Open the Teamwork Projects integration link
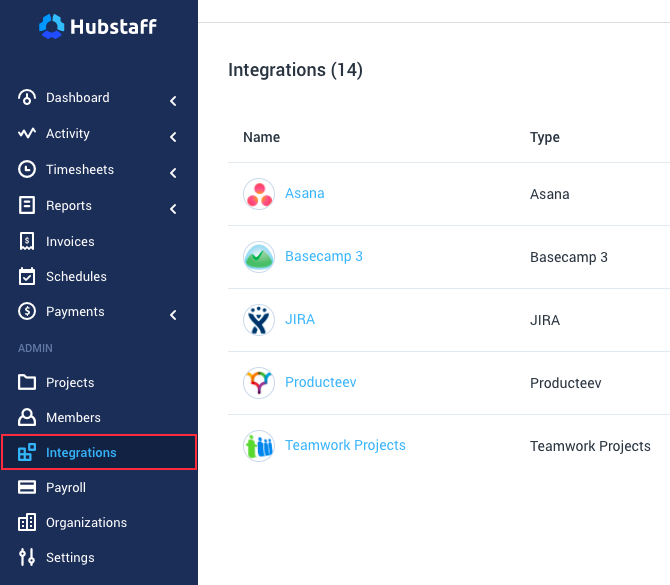670x585 pixels. pos(345,445)
